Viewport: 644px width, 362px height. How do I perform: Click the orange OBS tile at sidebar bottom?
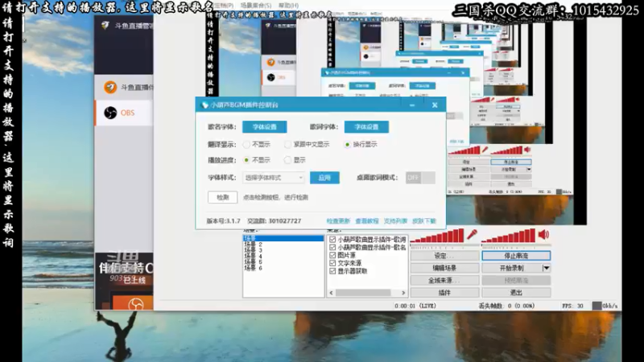[x=133, y=302]
